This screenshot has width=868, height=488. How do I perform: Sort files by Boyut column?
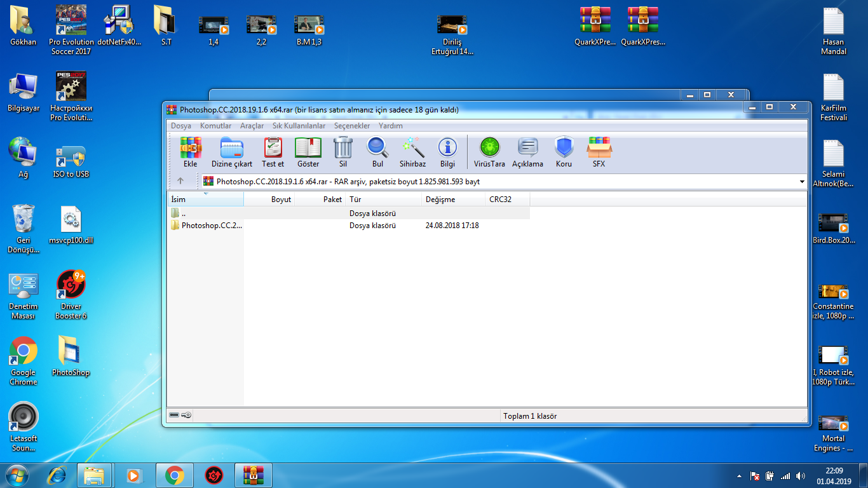(x=269, y=200)
